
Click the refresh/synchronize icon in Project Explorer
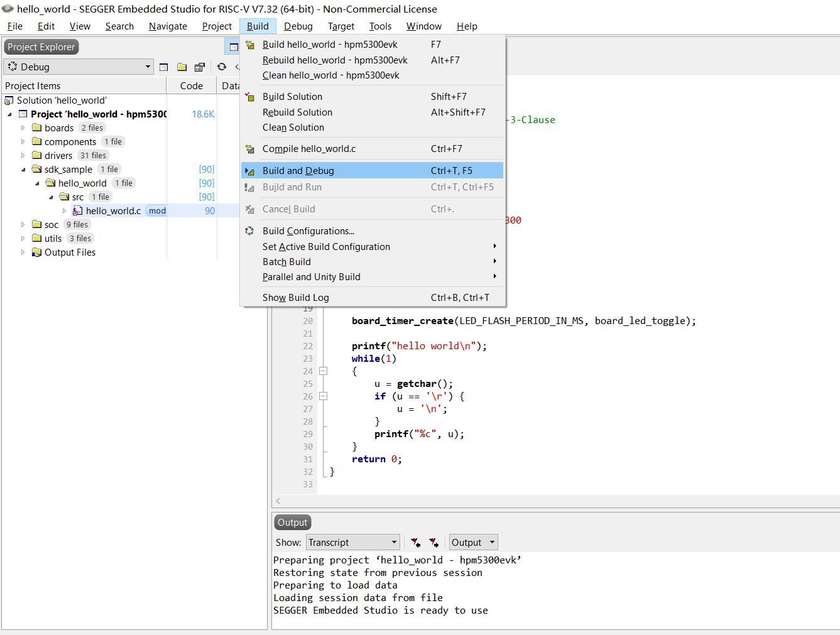click(222, 67)
